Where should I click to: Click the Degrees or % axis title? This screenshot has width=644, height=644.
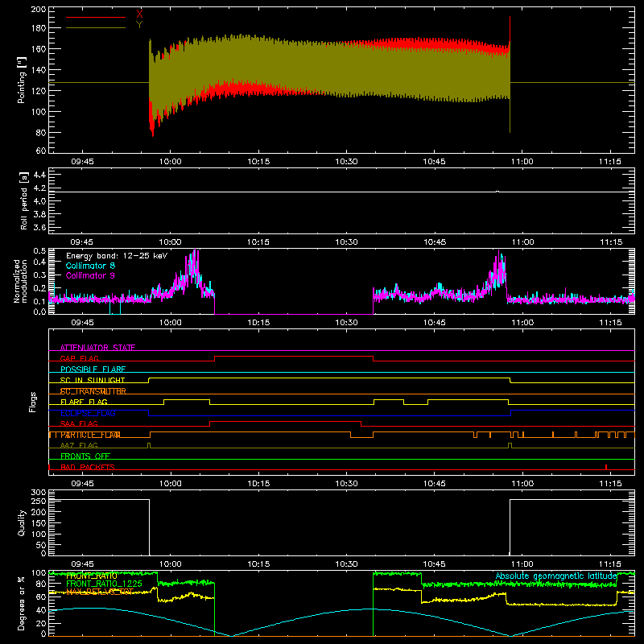[x=22, y=603]
